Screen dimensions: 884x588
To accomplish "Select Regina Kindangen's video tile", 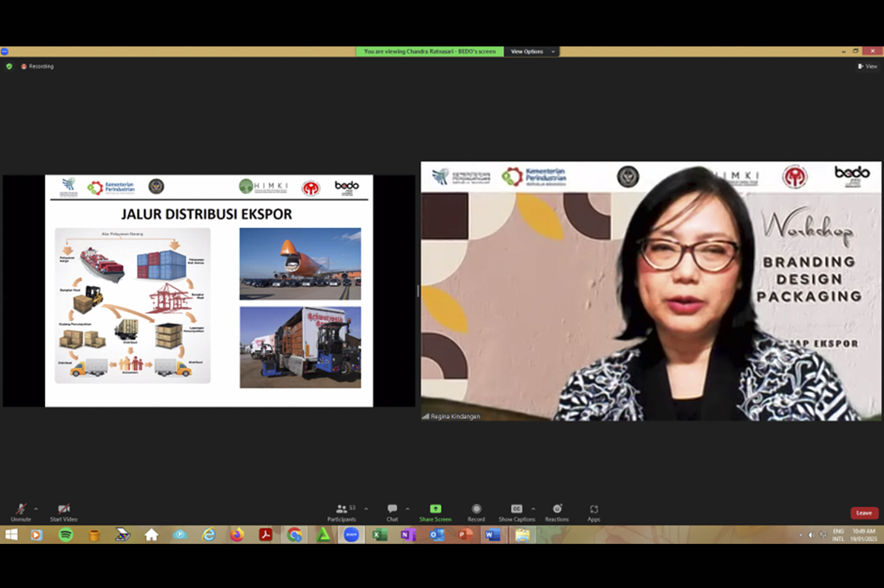I will tap(651, 291).
